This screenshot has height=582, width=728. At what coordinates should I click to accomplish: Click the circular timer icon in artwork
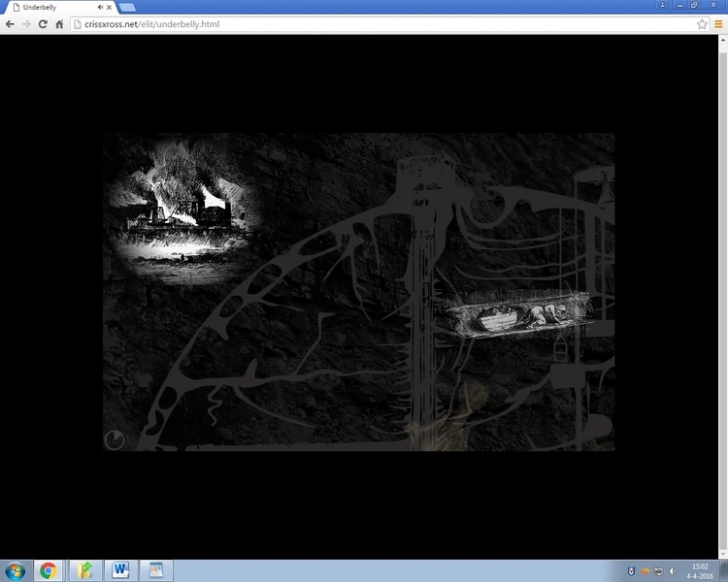pos(115,439)
